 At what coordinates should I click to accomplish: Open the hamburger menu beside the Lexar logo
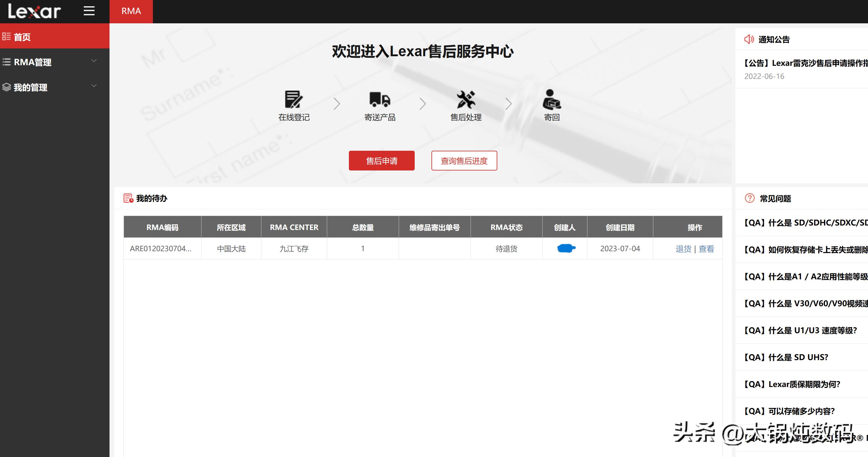pos(89,11)
